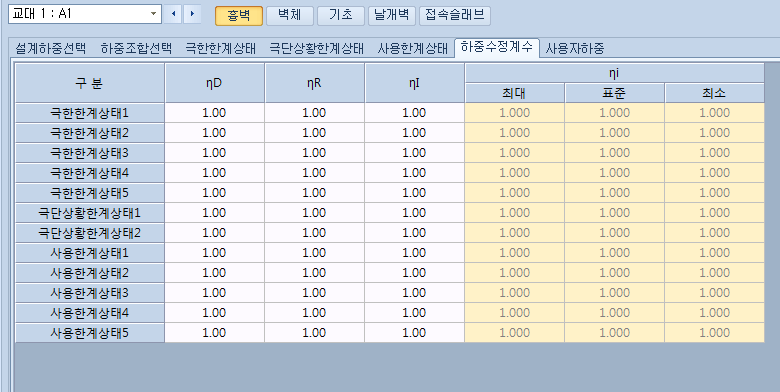Select the 벽체 button
The height and width of the screenshot is (392, 780).
(290, 15)
